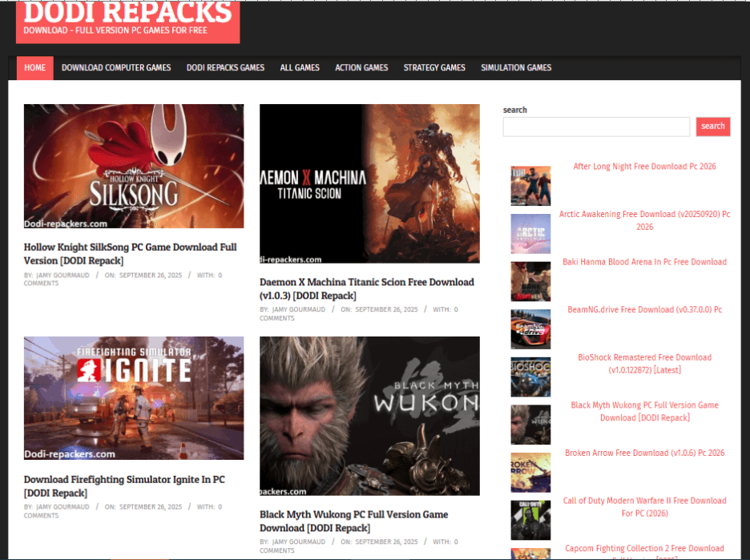Focus the sidebar search text field
The width and height of the screenshot is (750, 560).
pos(595,127)
